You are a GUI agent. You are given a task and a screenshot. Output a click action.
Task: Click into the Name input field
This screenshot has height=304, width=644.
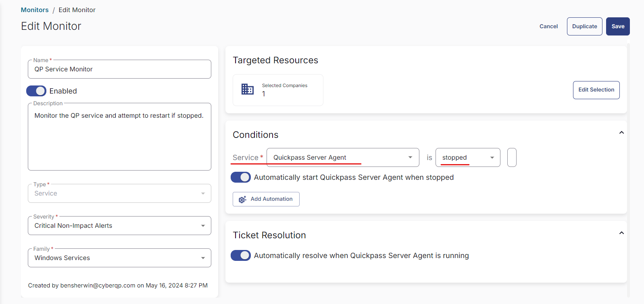pyautogui.click(x=119, y=69)
